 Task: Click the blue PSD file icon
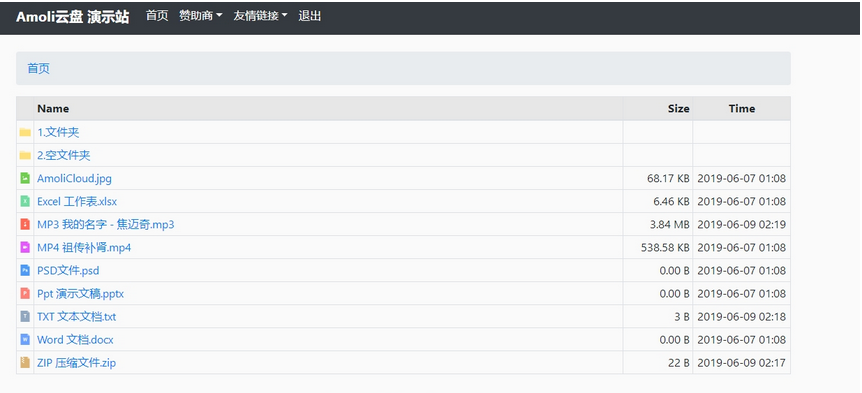pos(25,270)
